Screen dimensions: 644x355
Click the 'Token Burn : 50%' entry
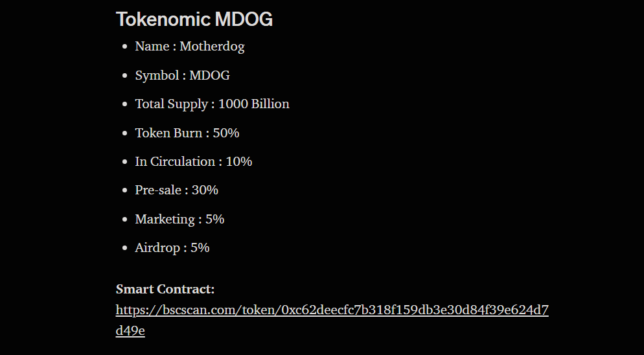(187, 133)
